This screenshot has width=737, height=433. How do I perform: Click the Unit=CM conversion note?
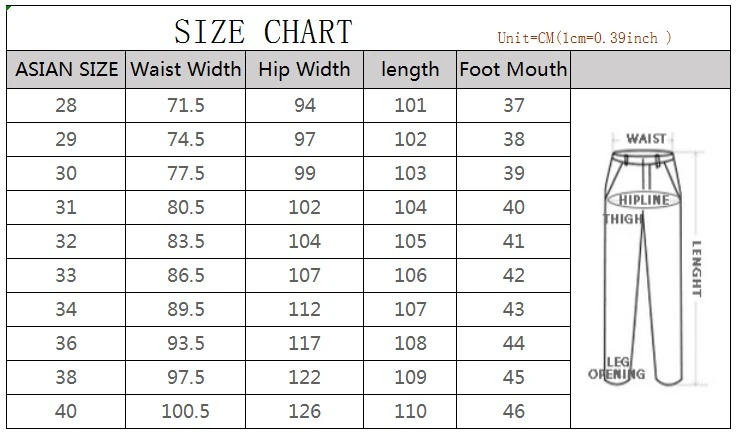[x=585, y=38]
